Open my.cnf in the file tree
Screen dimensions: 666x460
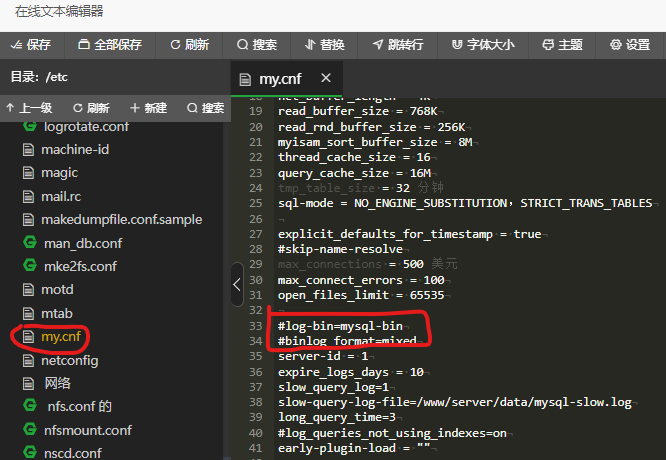[60, 337]
